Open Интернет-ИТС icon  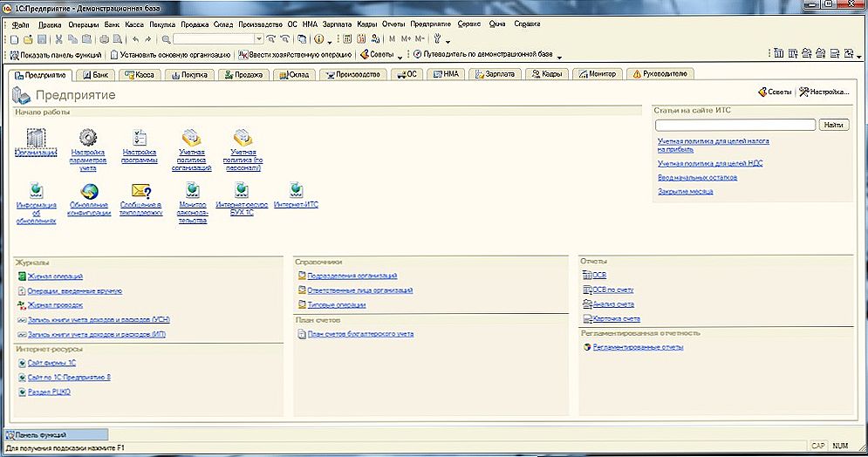(296, 195)
